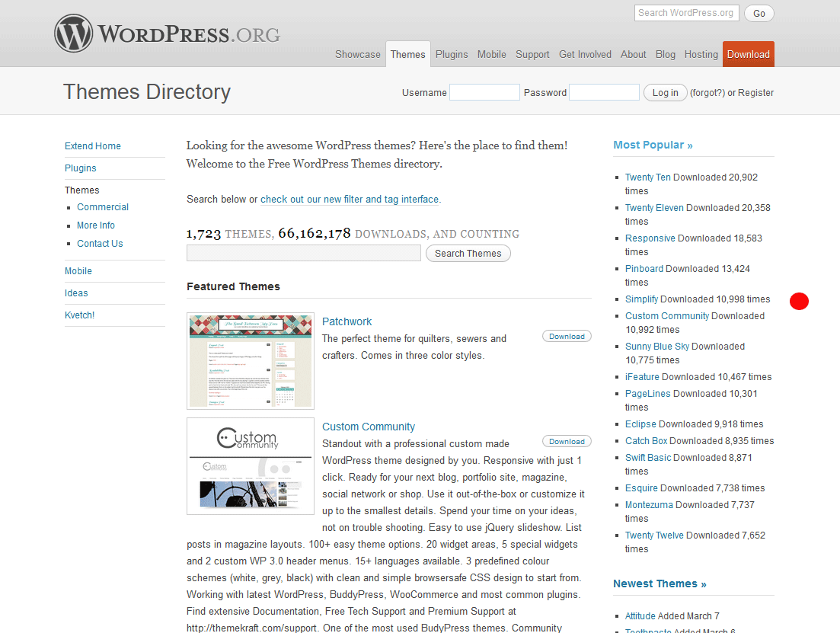
Task: Open Extend Home sidebar link
Action: [x=93, y=145]
